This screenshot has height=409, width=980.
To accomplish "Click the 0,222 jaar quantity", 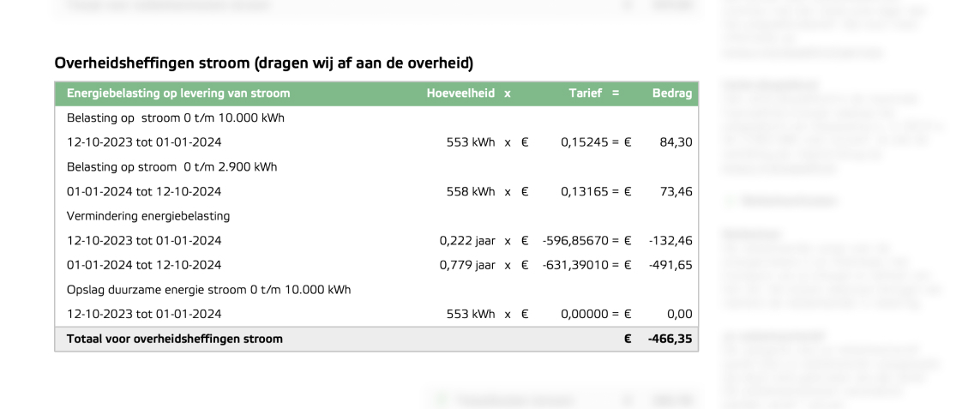I will [467, 240].
